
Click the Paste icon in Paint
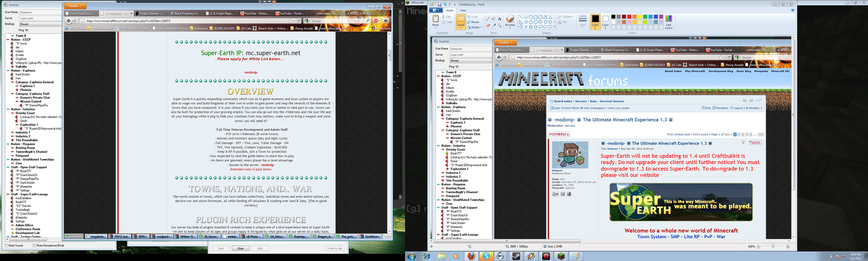tap(436, 19)
